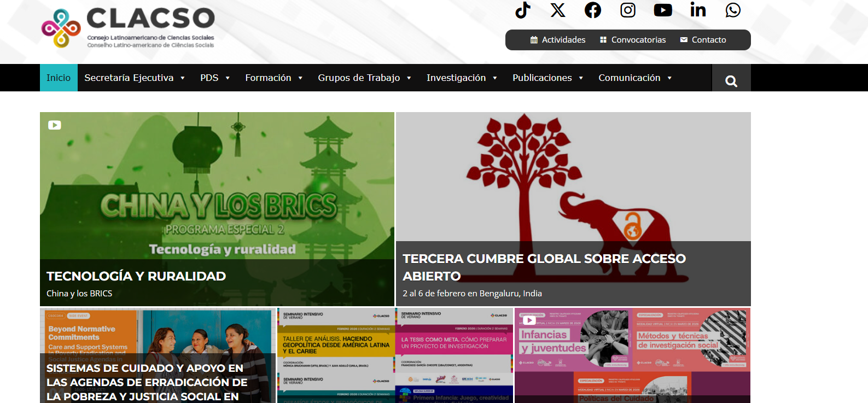This screenshot has height=403, width=868.
Task: Click the X (Twitter) social icon
Action: [558, 10]
